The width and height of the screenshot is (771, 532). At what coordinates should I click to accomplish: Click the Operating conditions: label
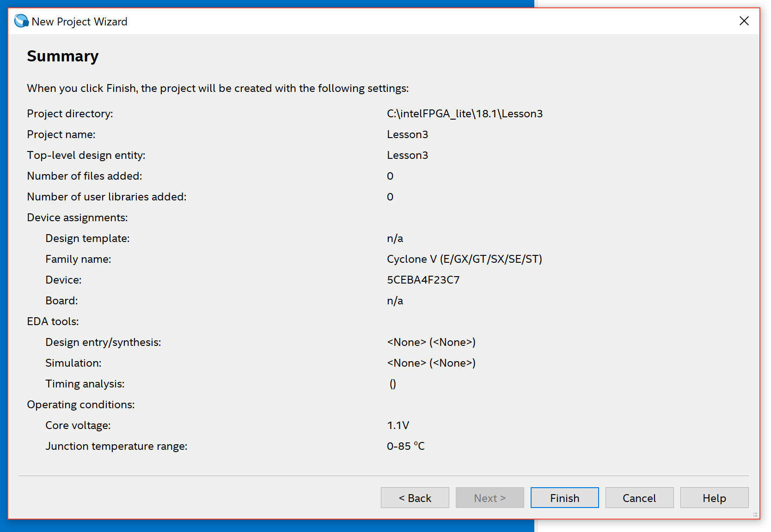(81, 405)
